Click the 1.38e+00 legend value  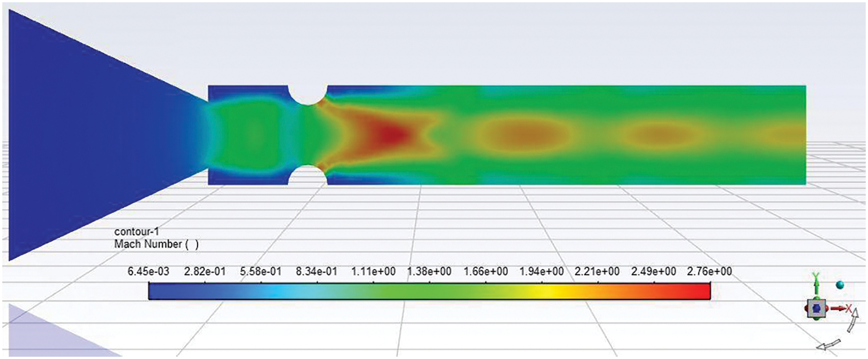[x=429, y=271]
